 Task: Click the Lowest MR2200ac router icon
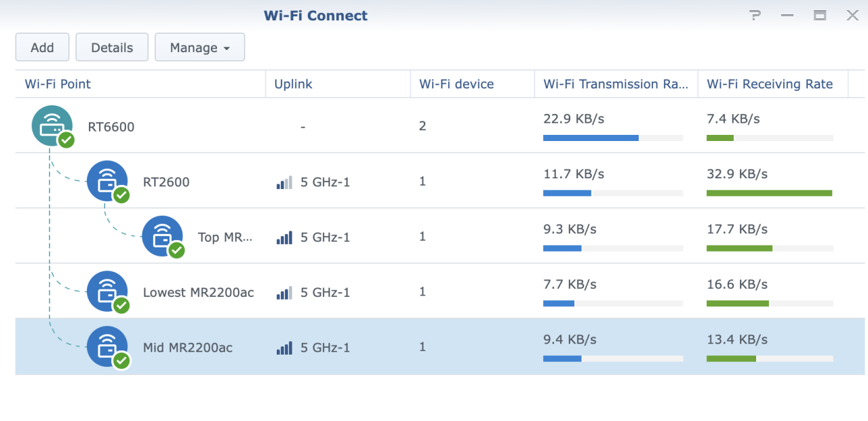click(x=107, y=292)
